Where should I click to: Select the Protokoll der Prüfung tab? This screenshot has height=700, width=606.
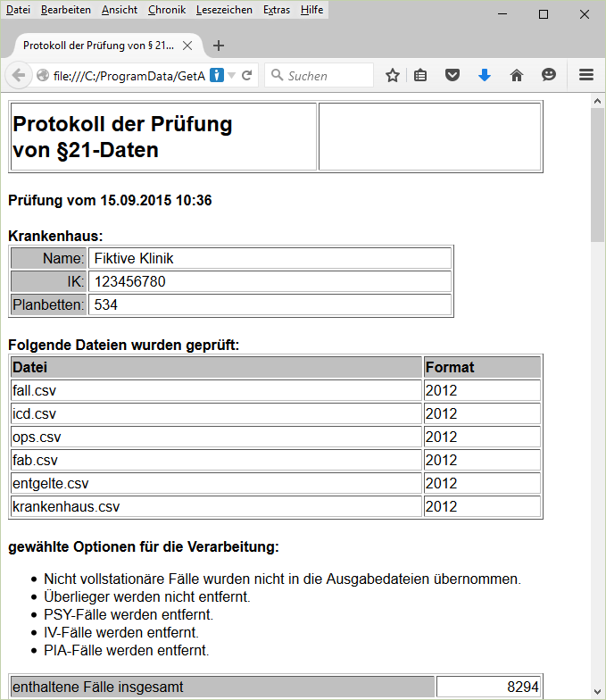(x=98, y=46)
